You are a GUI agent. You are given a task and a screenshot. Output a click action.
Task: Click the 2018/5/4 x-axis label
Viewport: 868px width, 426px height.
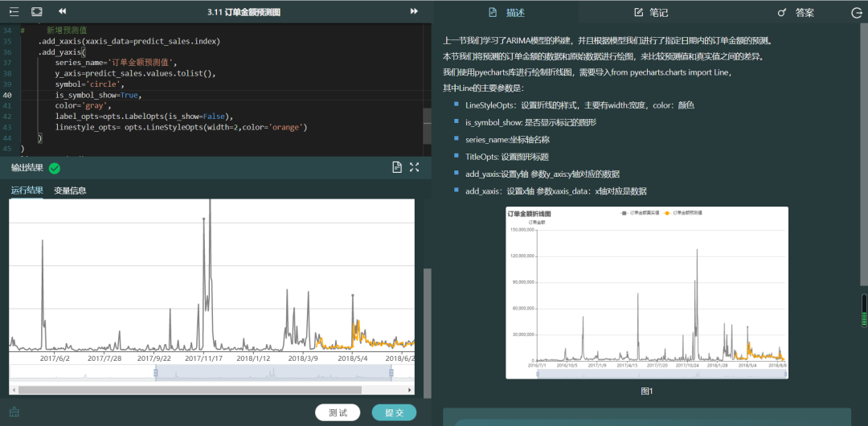click(353, 358)
